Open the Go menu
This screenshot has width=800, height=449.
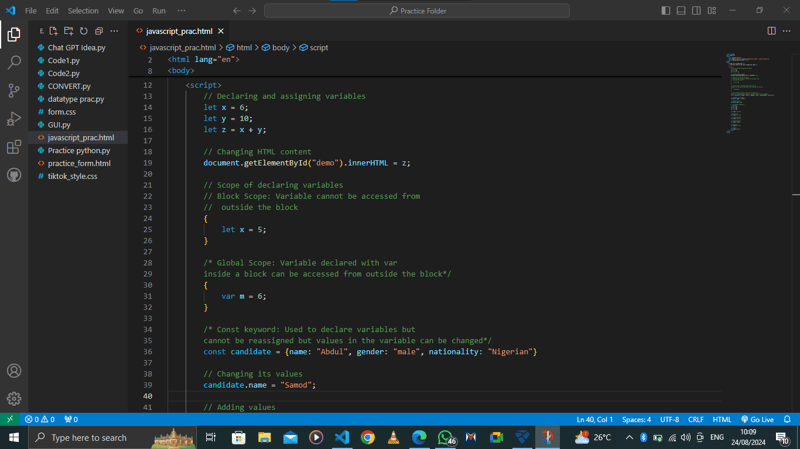point(138,11)
